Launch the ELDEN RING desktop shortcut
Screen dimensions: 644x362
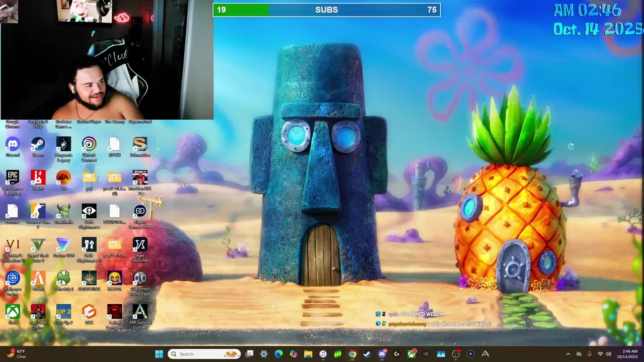[89, 281]
